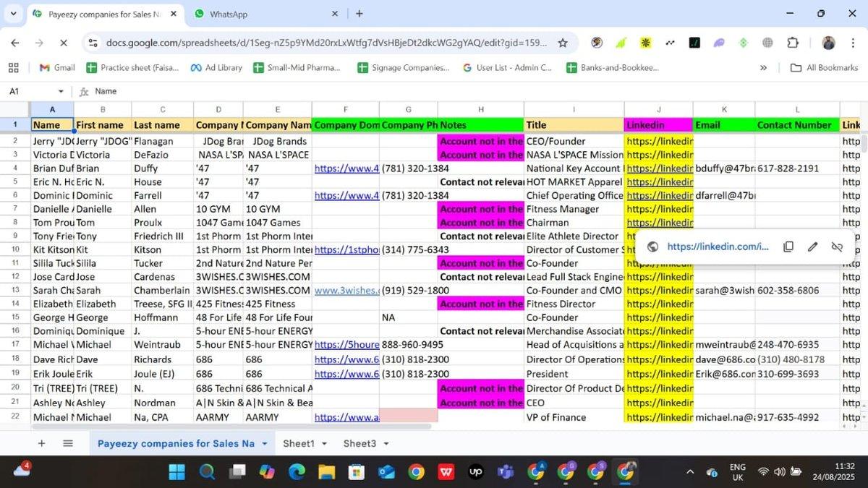Select the Payeezy companies browser tab
The height and width of the screenshot is (488, 868).
point(105,14)
